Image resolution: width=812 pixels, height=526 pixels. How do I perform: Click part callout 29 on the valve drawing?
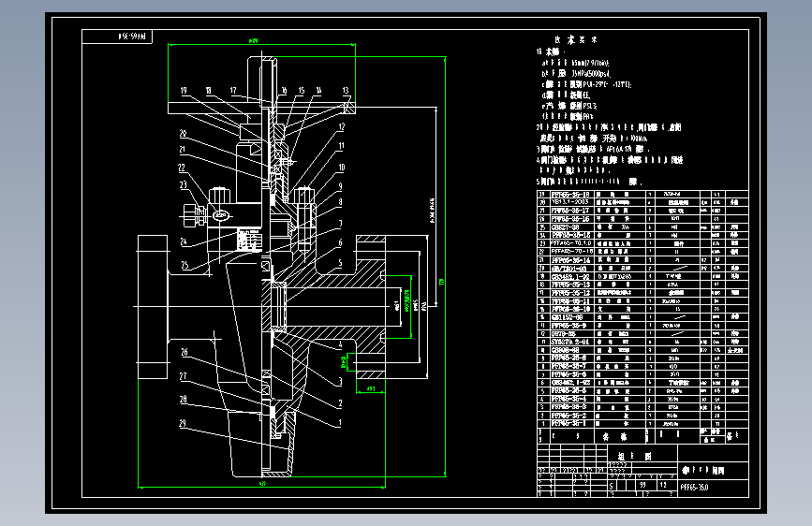(183, 423)
